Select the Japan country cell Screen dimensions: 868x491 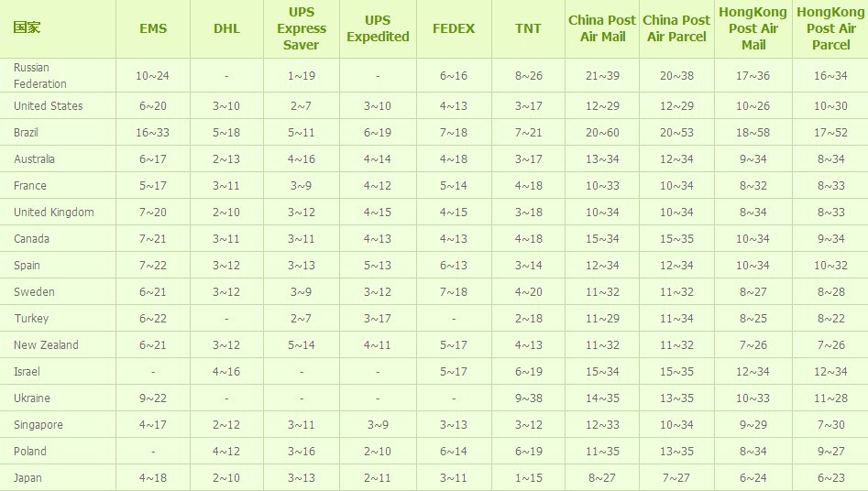point(27,478)
